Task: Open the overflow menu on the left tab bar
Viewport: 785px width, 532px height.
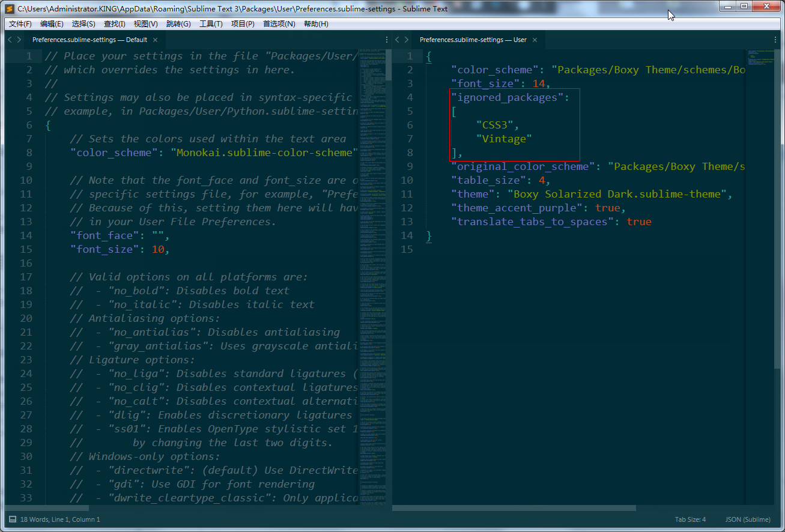Action: pyautogui.click(x=386, y=39)
